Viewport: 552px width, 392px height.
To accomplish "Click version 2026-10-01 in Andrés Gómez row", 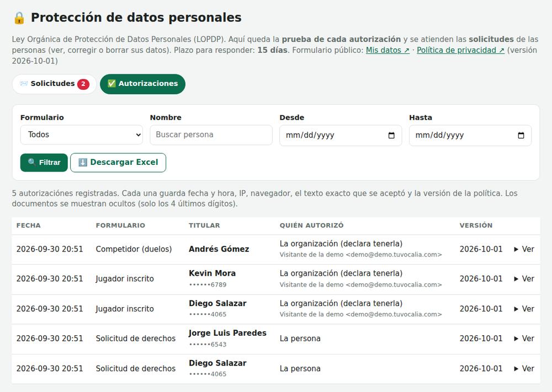I will tap(481, 249).
